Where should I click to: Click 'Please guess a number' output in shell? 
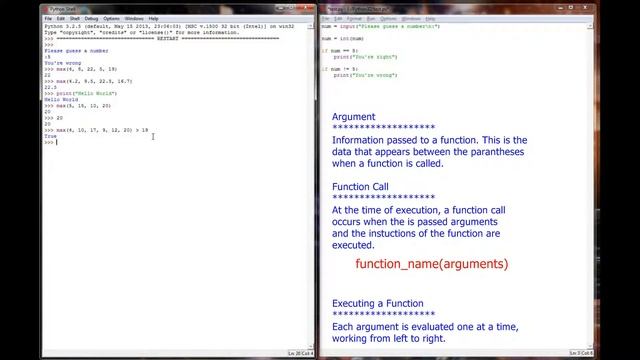(76, 51)
